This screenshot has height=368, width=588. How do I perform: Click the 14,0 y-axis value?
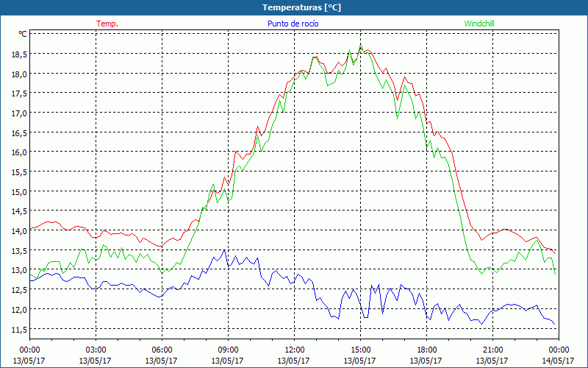point(20,230)
